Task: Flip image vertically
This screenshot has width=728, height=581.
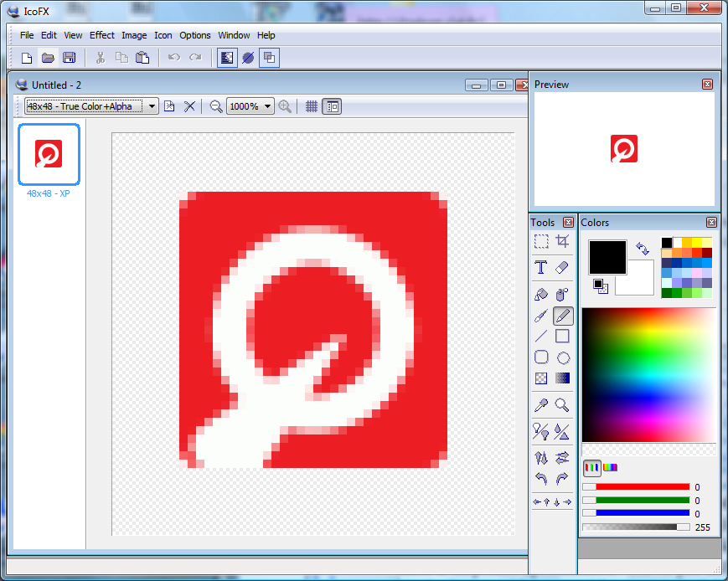Action: click(x=541, y=458)
